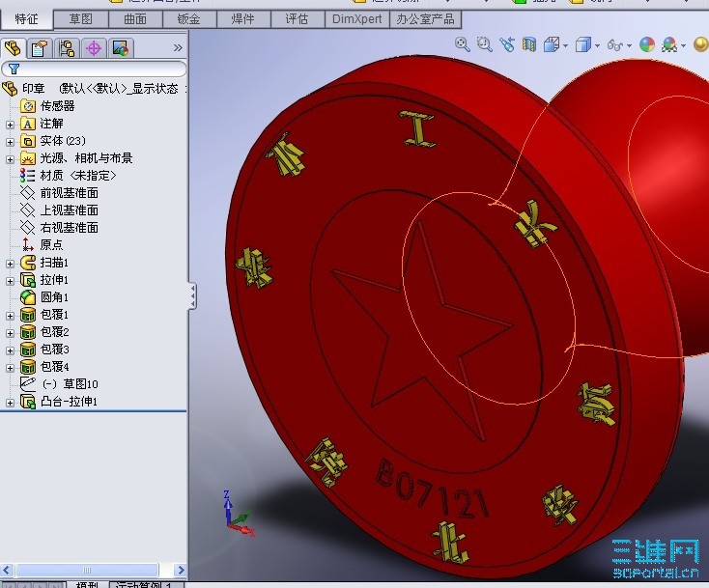Select the 圆角1 fillet feature
Viewport: 709px width, 588px height.
pos(54,297)
